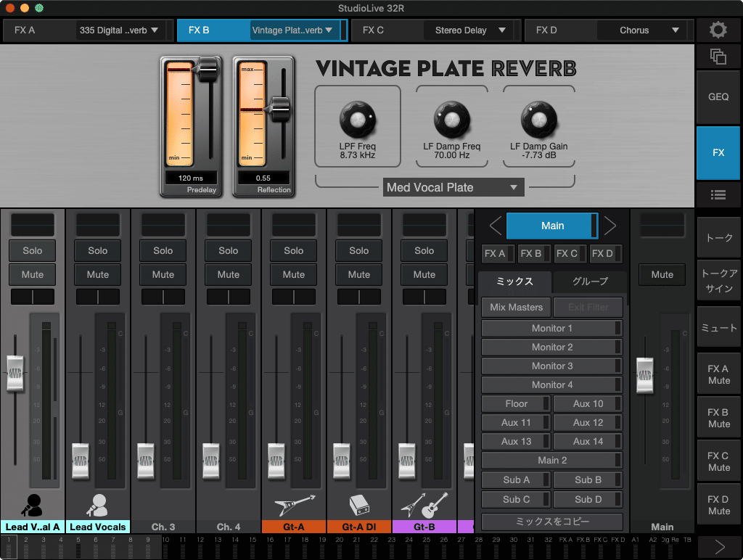Click the Lead V..al A singer icon
The image size is (743, 560).
coord(32,506)
